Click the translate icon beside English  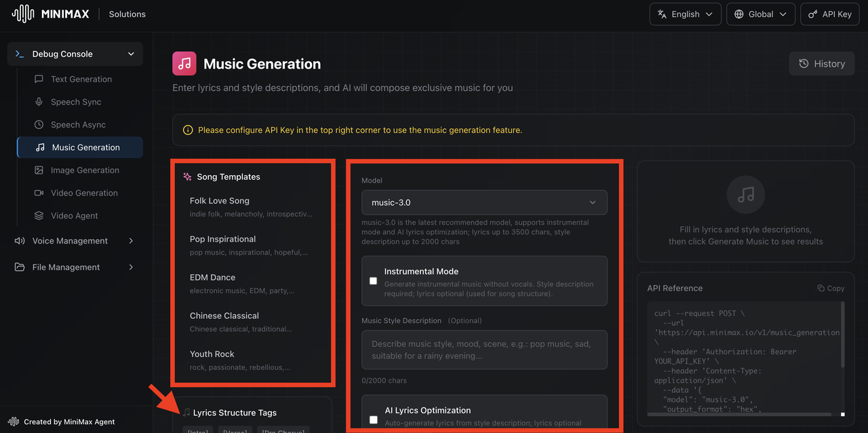(x=662, y=14)
